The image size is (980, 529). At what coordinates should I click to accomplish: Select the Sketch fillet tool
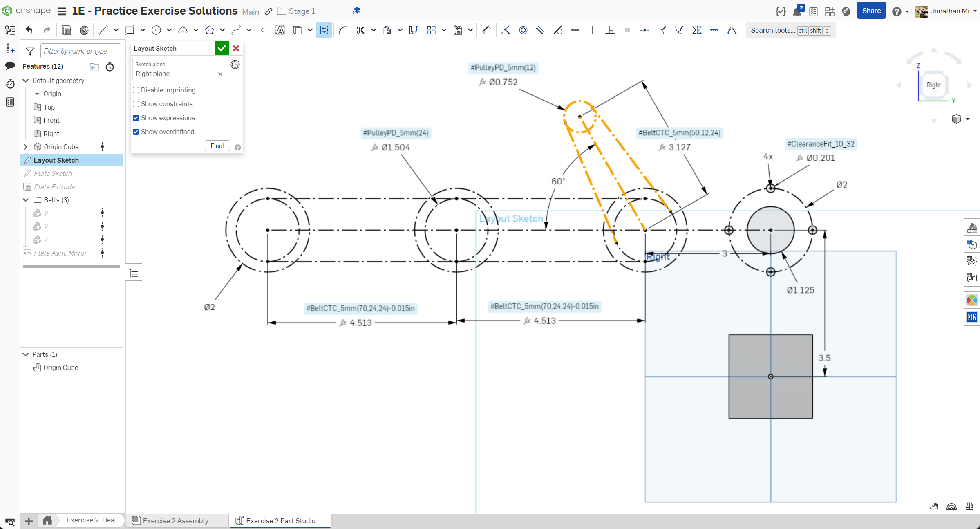click(343, 30)
